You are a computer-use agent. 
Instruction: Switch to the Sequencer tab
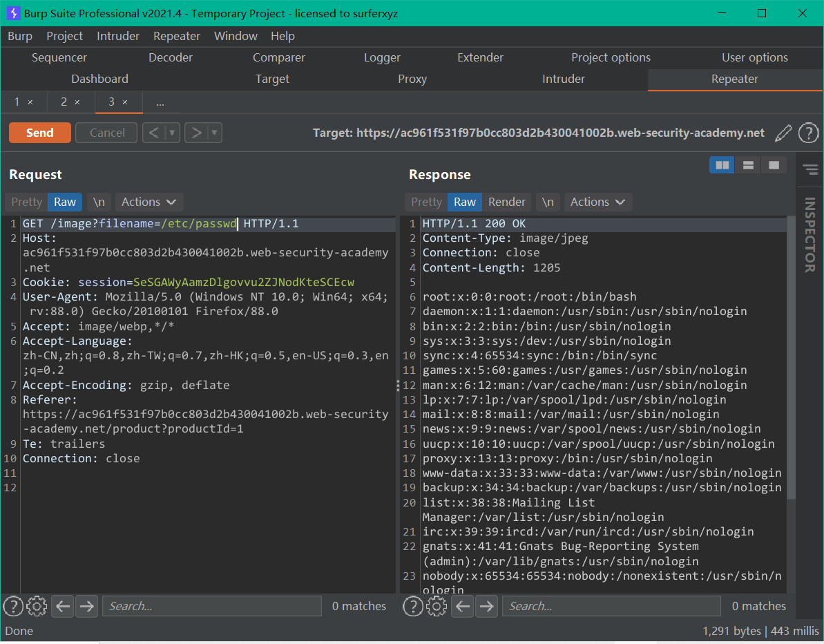click(x=59, y=58)
